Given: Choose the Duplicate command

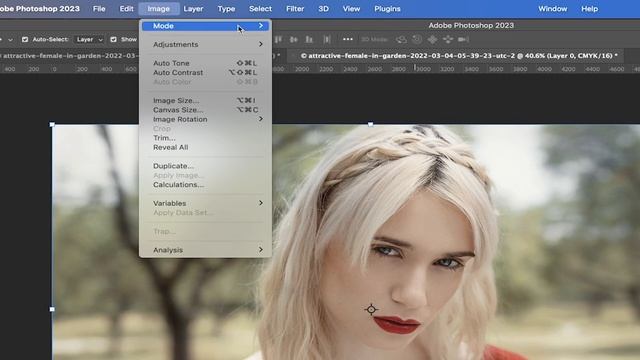Looking at the screenshot, I should point(206,166).
